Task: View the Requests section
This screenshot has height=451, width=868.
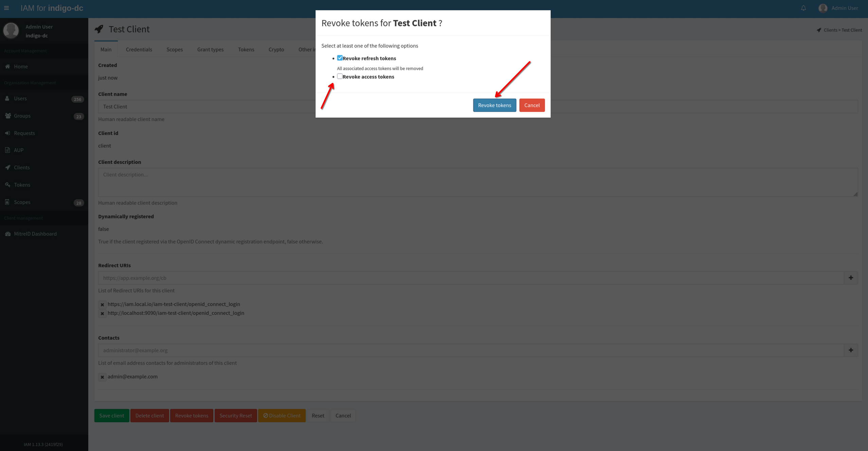Action: tap(24, 133)
